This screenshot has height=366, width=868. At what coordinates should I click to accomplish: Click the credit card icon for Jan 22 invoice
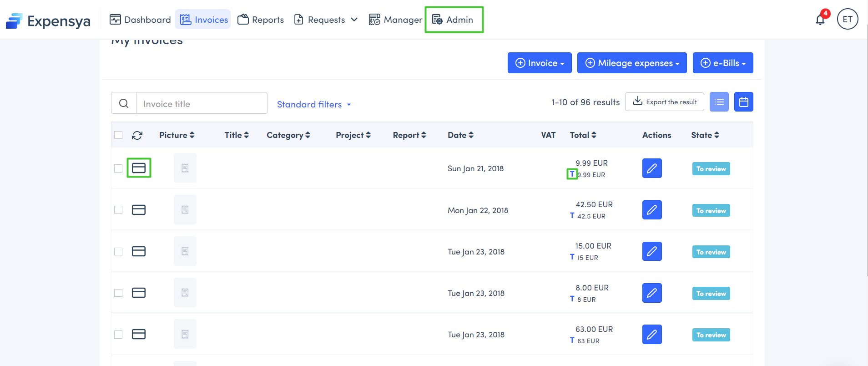click(139, 210)
